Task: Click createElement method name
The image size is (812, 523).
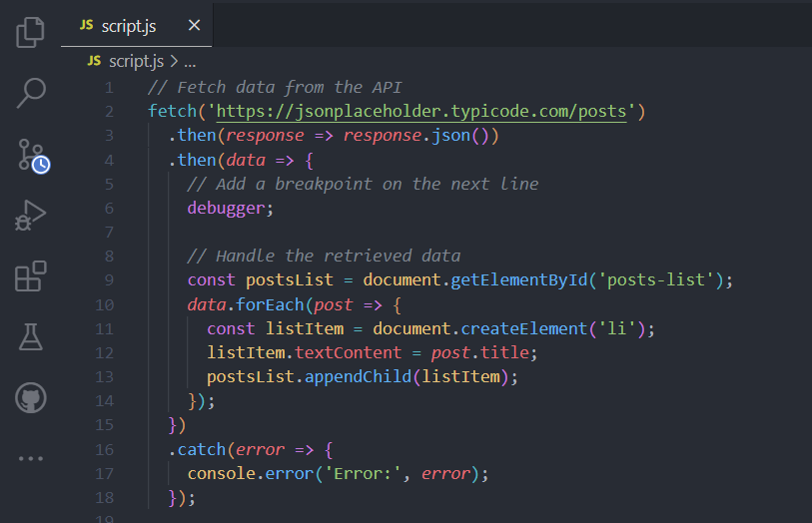Action: click(524, 328)
